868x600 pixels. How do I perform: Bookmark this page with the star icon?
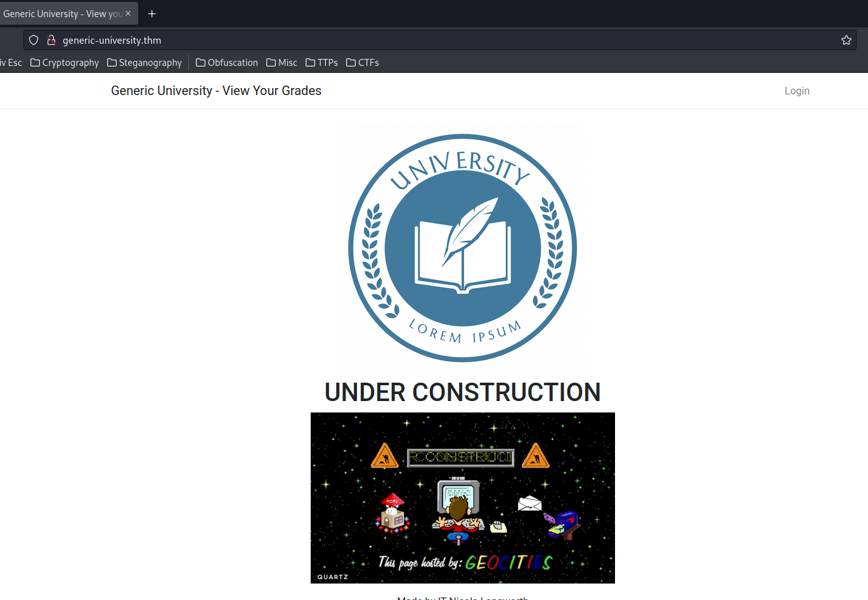(846, 40)
